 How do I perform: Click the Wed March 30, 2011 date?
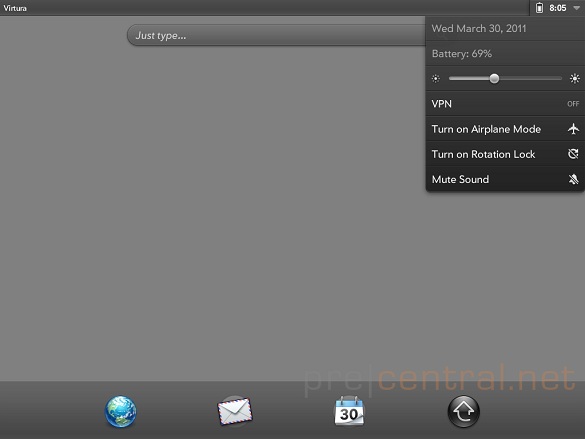(x=479, y=29)
